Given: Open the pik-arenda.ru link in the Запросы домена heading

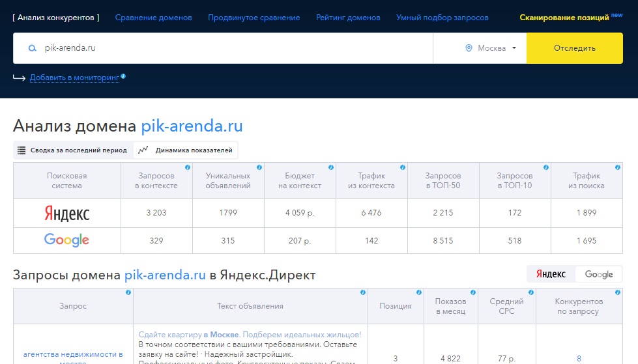Looking at the screenshot, I should point(165,275).
